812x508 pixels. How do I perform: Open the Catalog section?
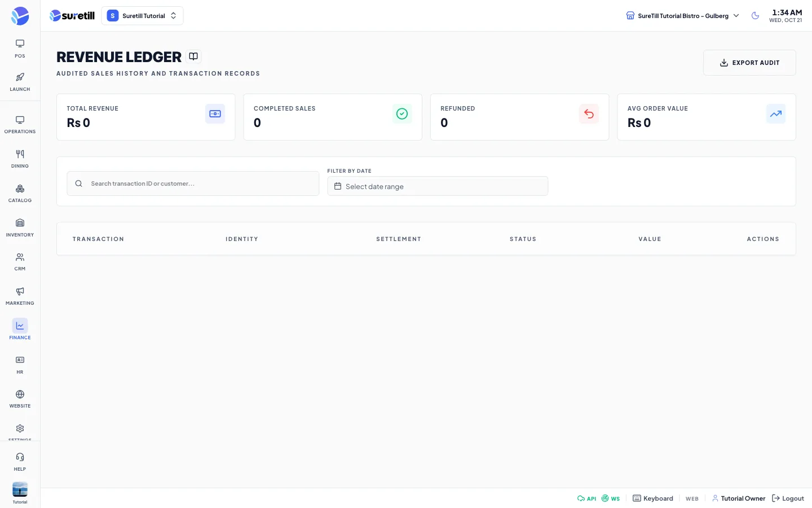coord(20,194)
